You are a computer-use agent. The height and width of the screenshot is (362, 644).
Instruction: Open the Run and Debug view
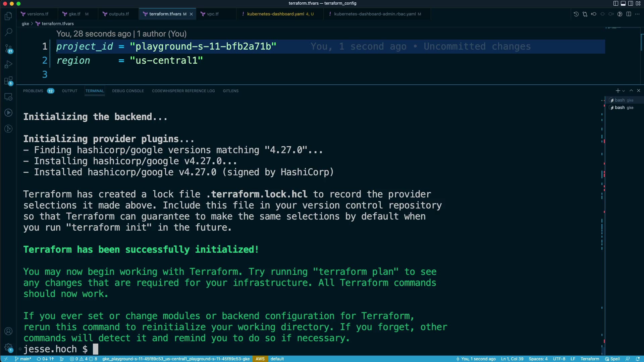pos(8,64)
